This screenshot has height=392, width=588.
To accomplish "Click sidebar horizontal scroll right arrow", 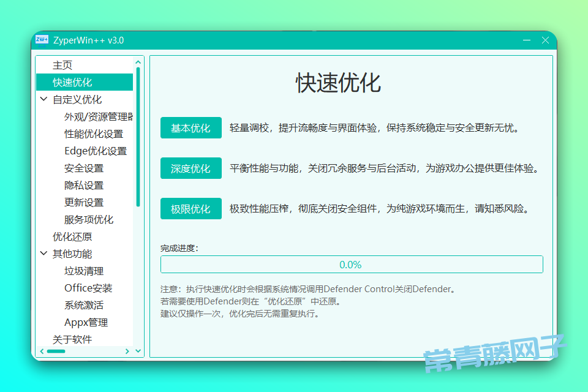I will [x=127, y=351].
